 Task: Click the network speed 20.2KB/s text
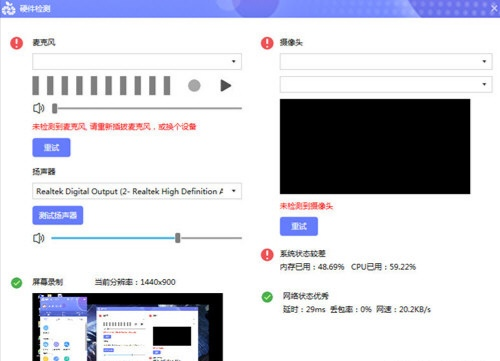coord(403,309)
